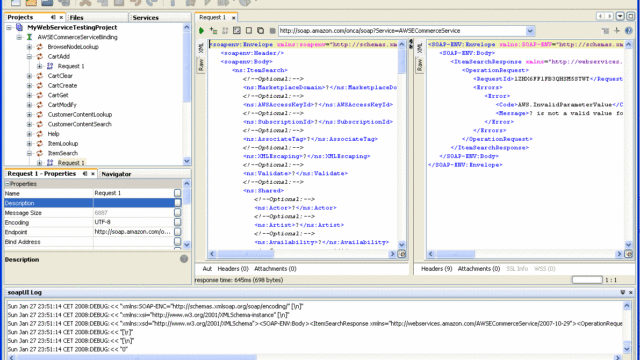The width and height of the screenshot is (640, 360).
Task: Click the response editor horizontal scrollbar
Action: (x=524, y=254)
